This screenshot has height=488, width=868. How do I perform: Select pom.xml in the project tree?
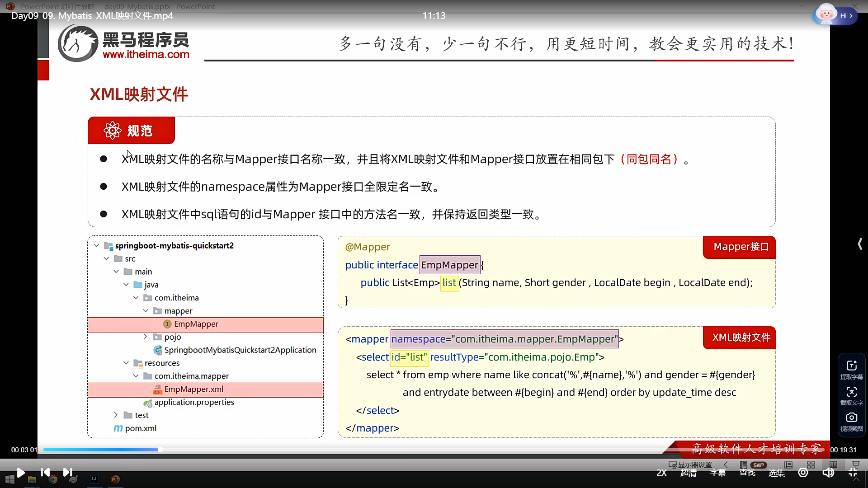click(x=135, y=428)
